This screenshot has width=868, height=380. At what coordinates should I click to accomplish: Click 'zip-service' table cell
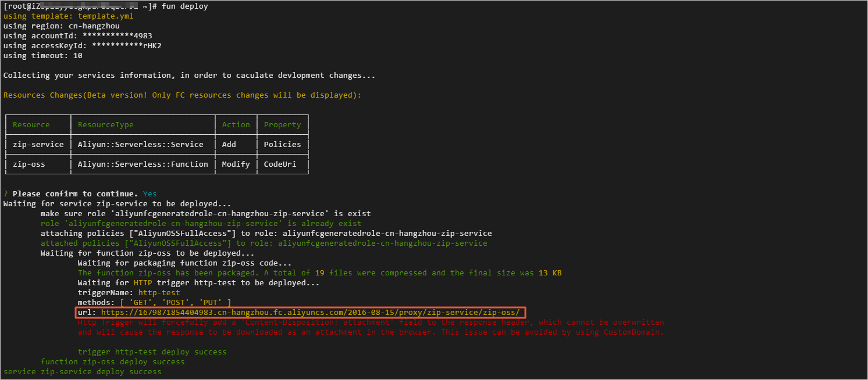[x=38, y=145]
